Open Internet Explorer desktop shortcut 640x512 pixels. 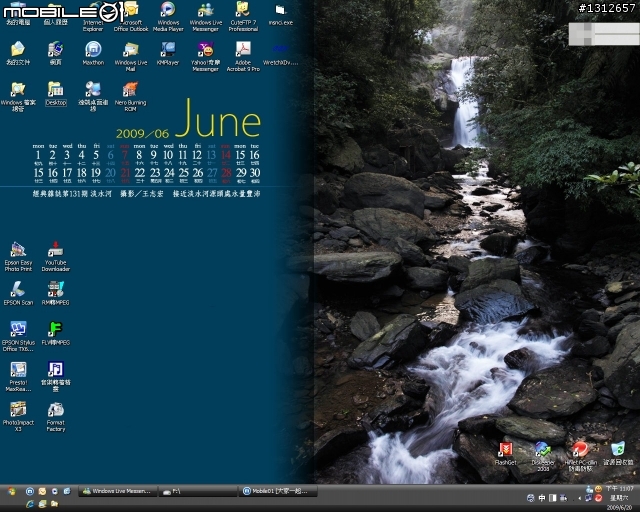pyautogui.click(x=93, y=17)
